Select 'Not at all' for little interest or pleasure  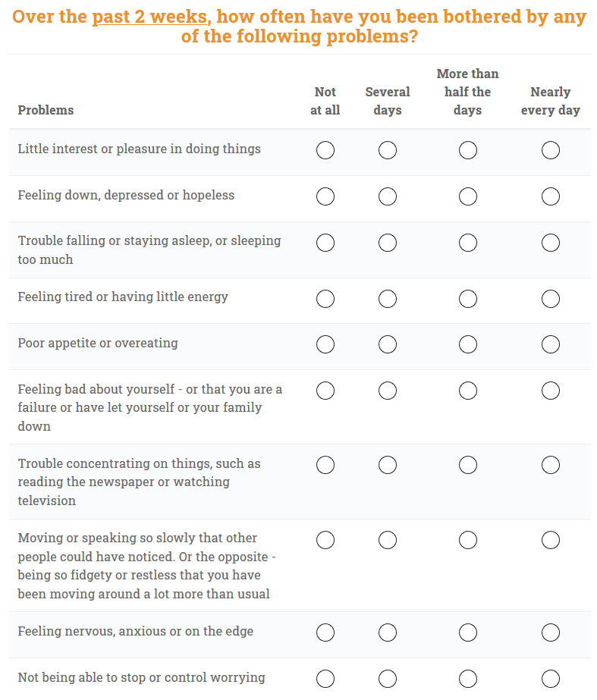pyautogui.click(x=325, y=150)
